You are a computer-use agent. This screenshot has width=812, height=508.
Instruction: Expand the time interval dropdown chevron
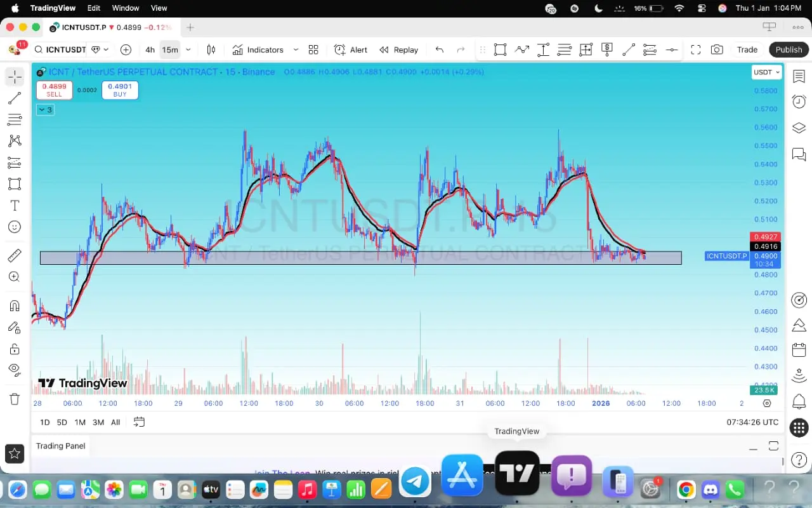pos(188,50)
